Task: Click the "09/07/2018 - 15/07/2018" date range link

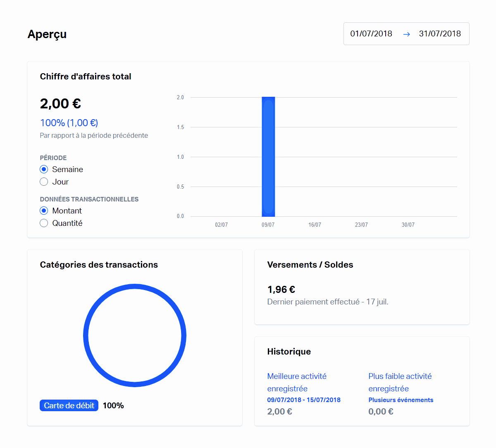Action: pos(304,400)
